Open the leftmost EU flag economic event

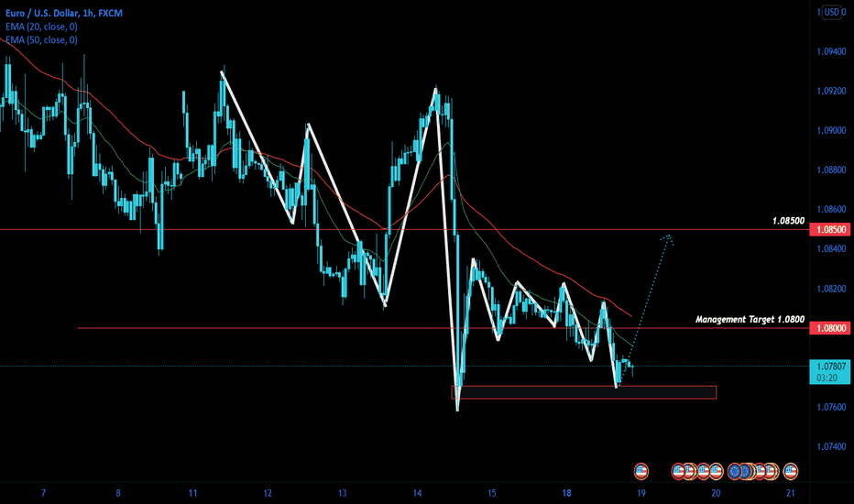coord(735,471)
